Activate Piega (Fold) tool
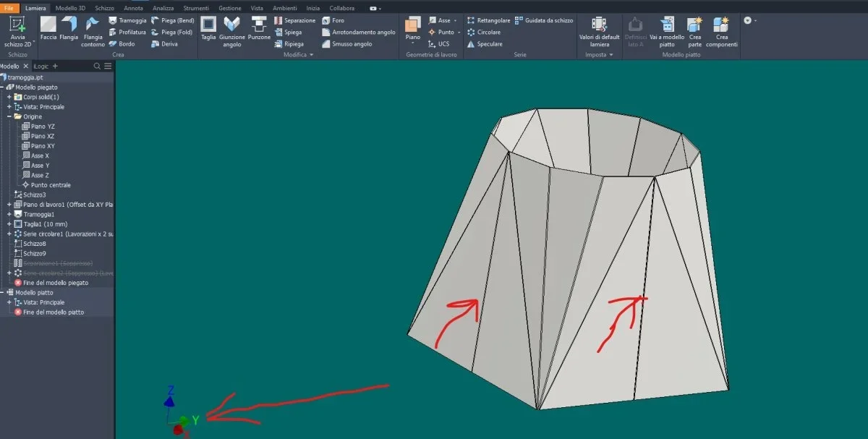Viewport: 868px width, 439px height. 171,33
